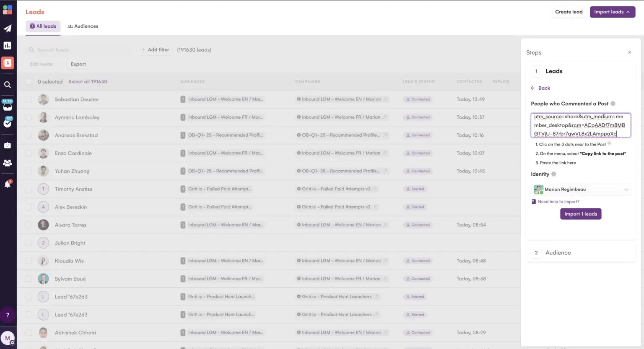Check Klaudia Wis's row checkbox

pos(29,261)
